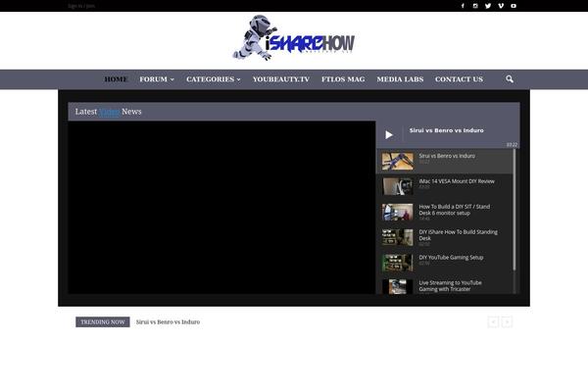Click the iShareHow robot logo
The width and height of the screenshot is (588, 392).
point(294,38)
